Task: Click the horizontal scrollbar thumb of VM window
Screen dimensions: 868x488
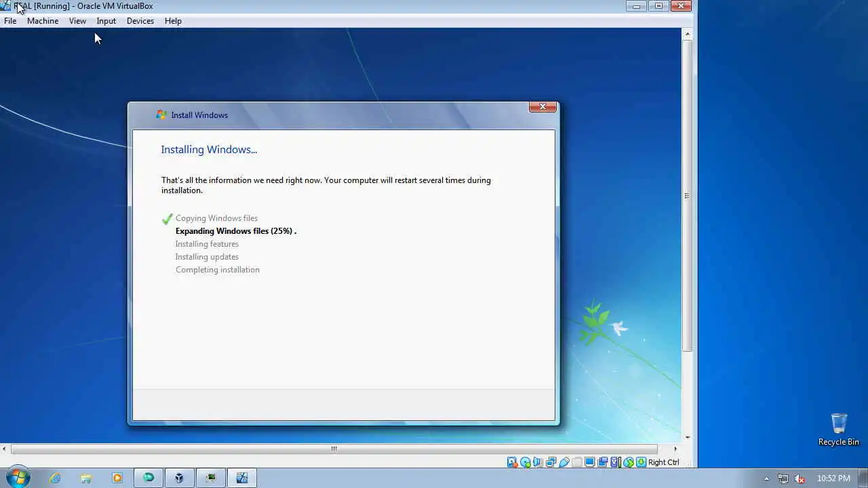Action: click(334, 449)
